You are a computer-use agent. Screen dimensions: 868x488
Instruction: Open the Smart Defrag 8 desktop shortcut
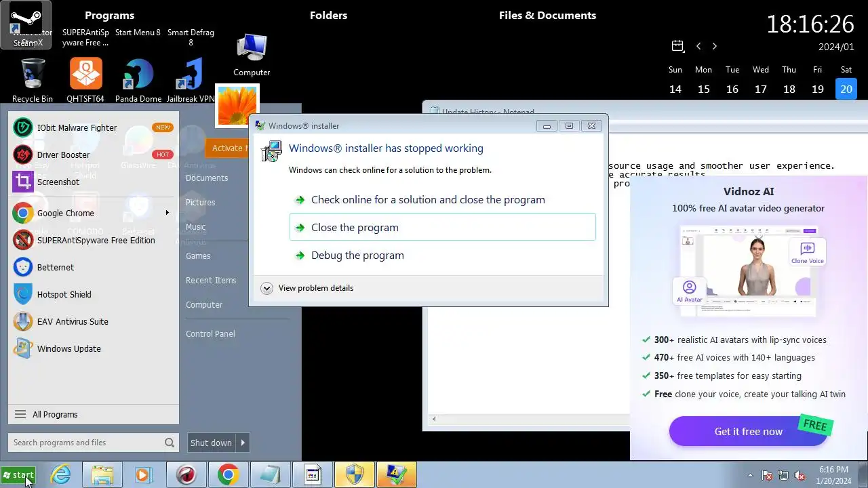(191, 37)
